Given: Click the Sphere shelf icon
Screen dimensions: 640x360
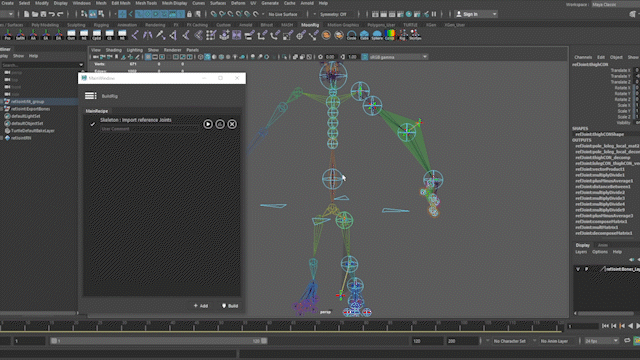Looking at the screenshot, I should click(x=377, y=36).
